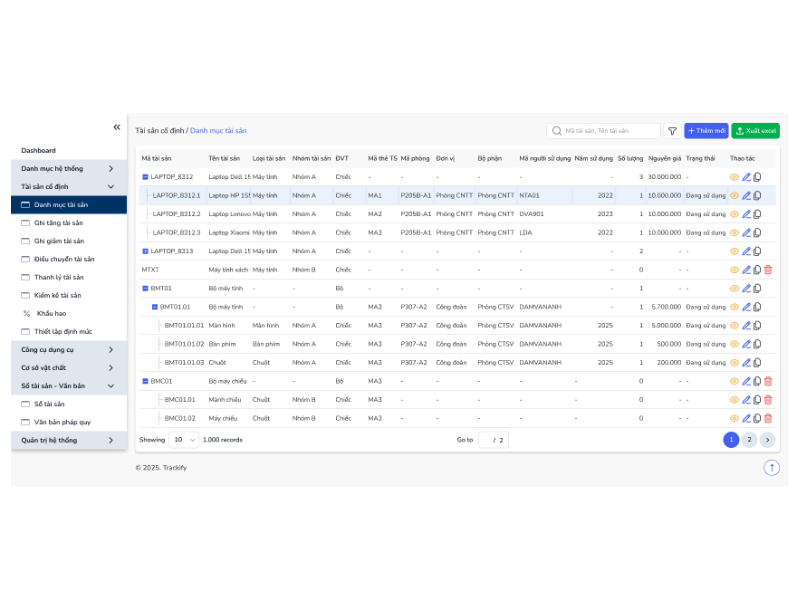View details of LAPTOP_8313 row

click(x=734, y=251)
